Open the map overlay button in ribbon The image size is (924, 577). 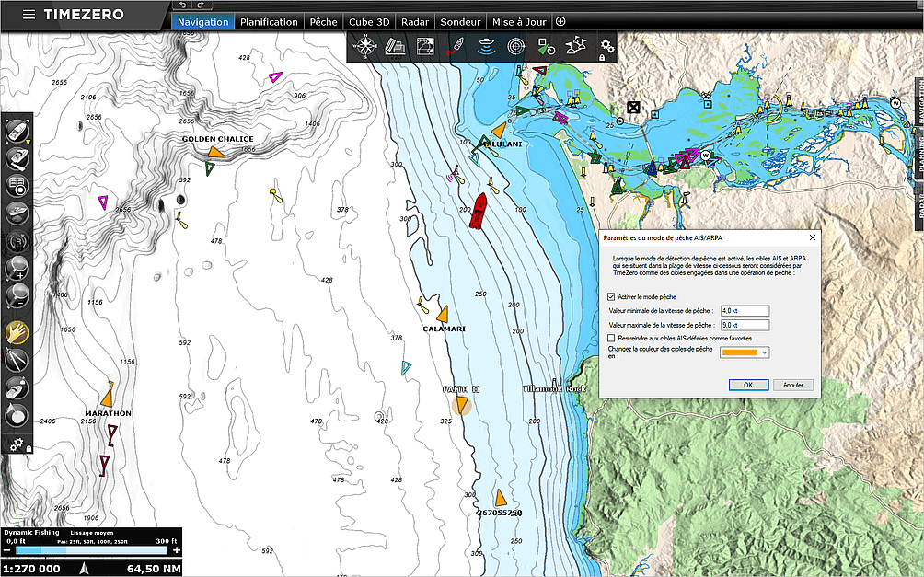(425, 47)
